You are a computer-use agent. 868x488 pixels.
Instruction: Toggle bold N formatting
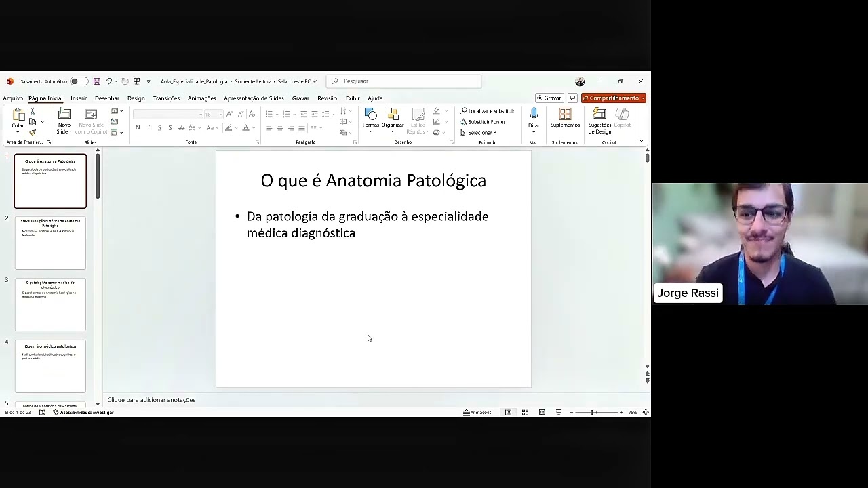pos(138,128)
